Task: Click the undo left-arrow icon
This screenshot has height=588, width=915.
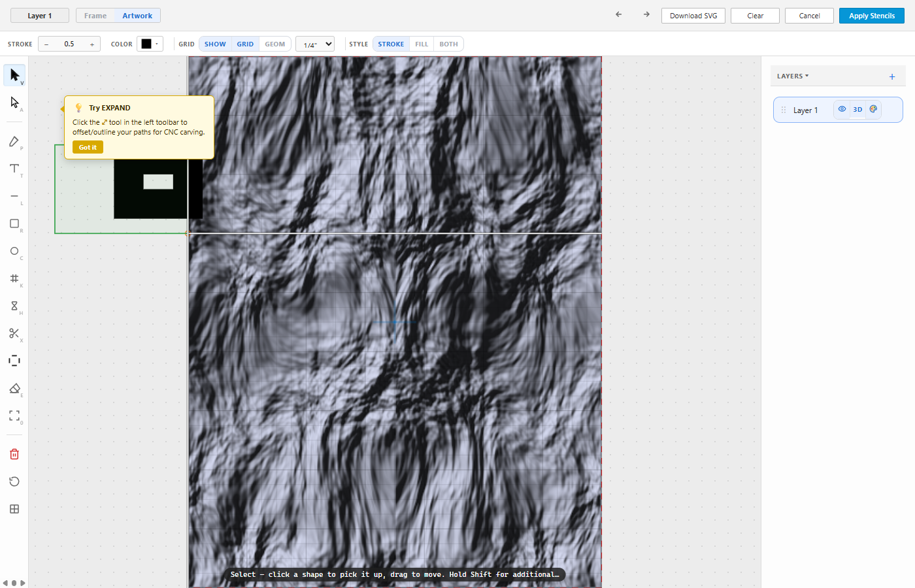Action: (x=618, y=14)
